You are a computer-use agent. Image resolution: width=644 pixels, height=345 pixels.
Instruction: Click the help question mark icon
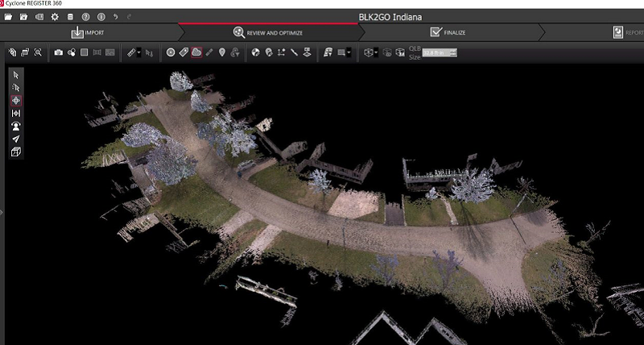click(85, 16)
